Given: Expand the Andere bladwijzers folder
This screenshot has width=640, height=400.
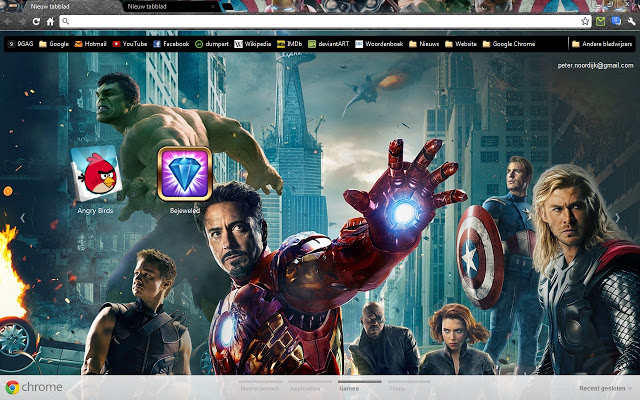Looking at the screenshot, I should coord(602,44).
